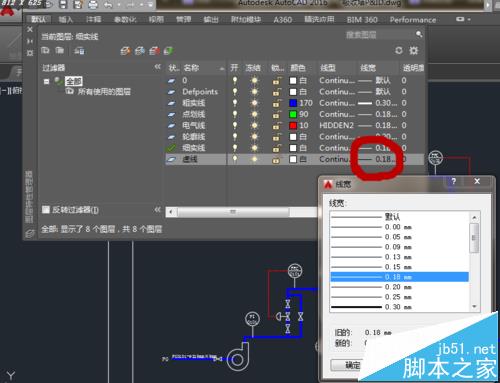Create a new group filter
Screen dimensions: 500x383
pos(60,51)
